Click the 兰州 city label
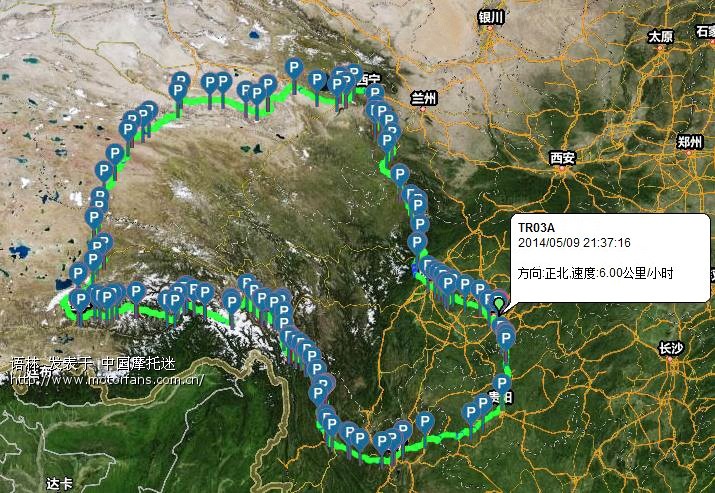This screenshot has width=715, height=493. pos(424,98)
